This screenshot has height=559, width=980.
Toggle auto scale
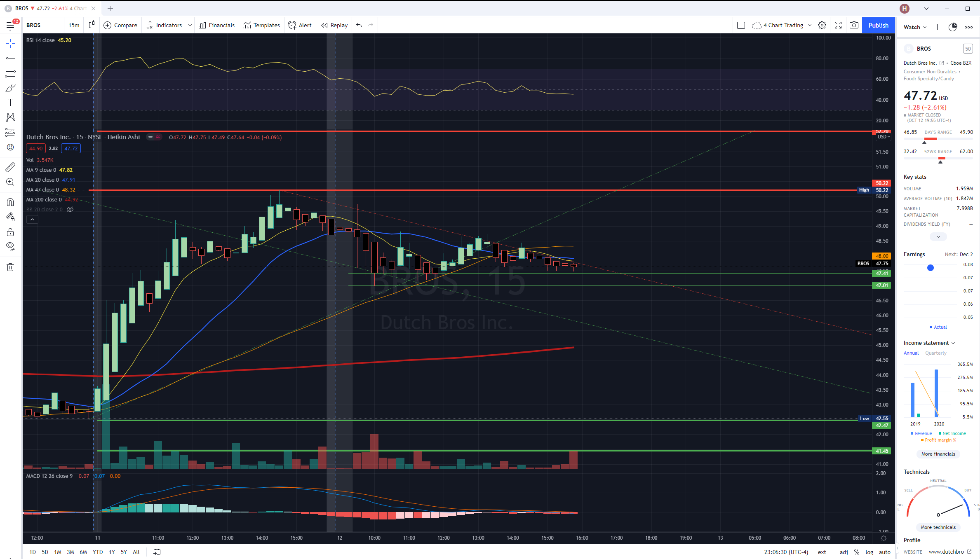point(885,552)
